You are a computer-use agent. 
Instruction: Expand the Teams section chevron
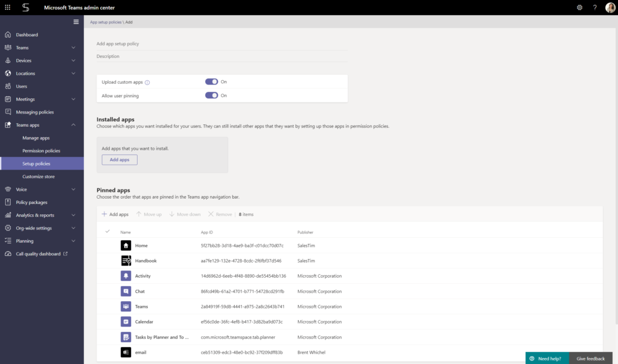[x=73, y=48]
